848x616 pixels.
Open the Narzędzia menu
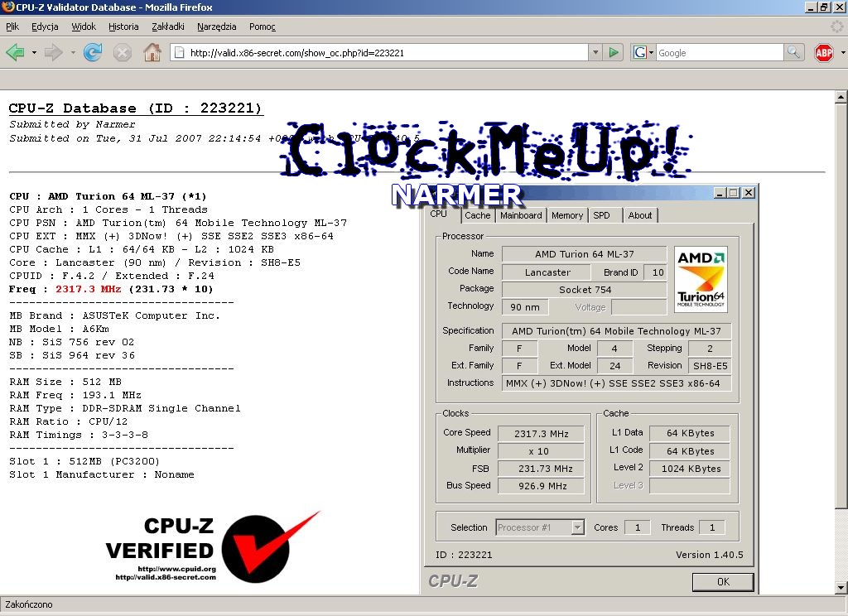pos(217,26)
